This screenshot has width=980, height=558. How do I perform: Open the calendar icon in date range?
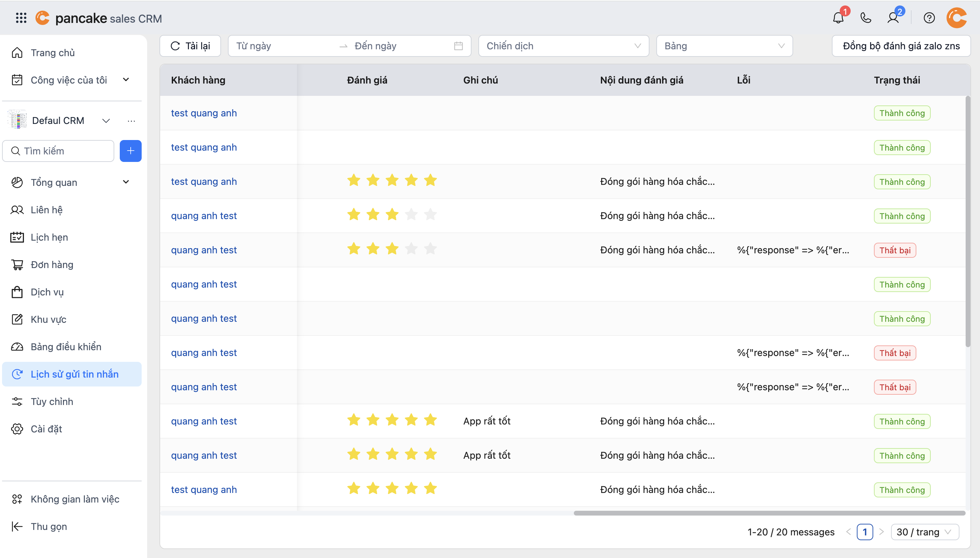point(458,46)
